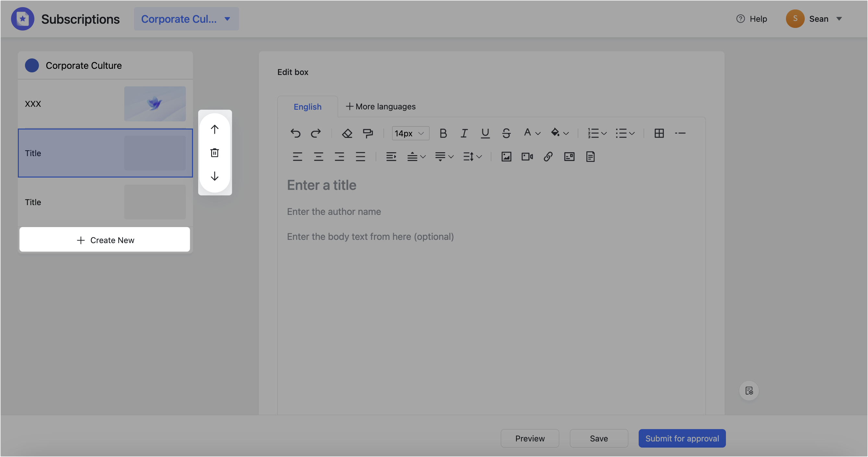This screenshot has width=868, height=457.
Task: Apply bold formatting in the editor
Action: pos(443,133)
